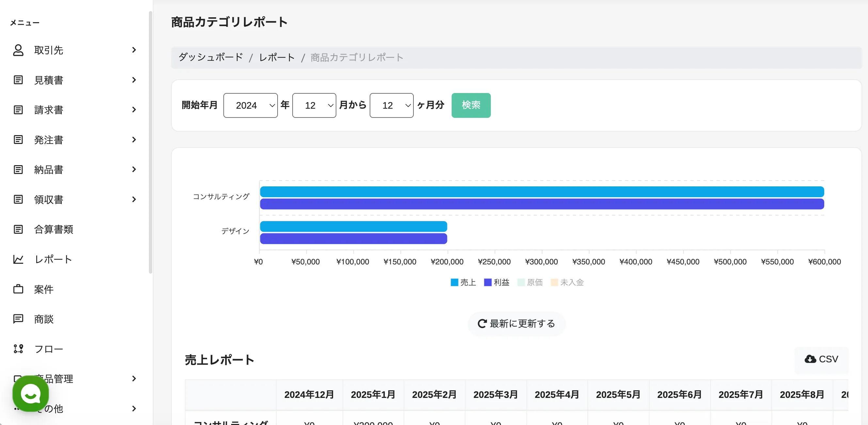This screenshot has height=425, width=868.
Task: Toggle the 売上 legend series
Action: (463, 282)
